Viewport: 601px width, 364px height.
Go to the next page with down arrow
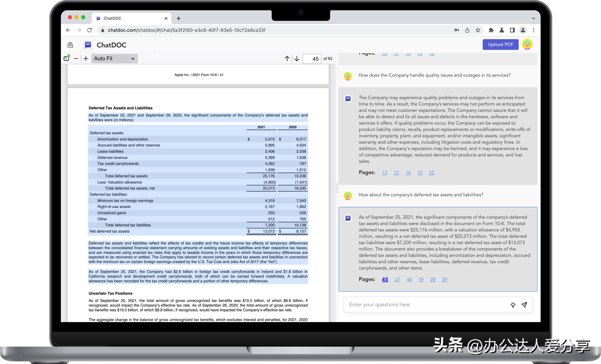pos(296,59)
